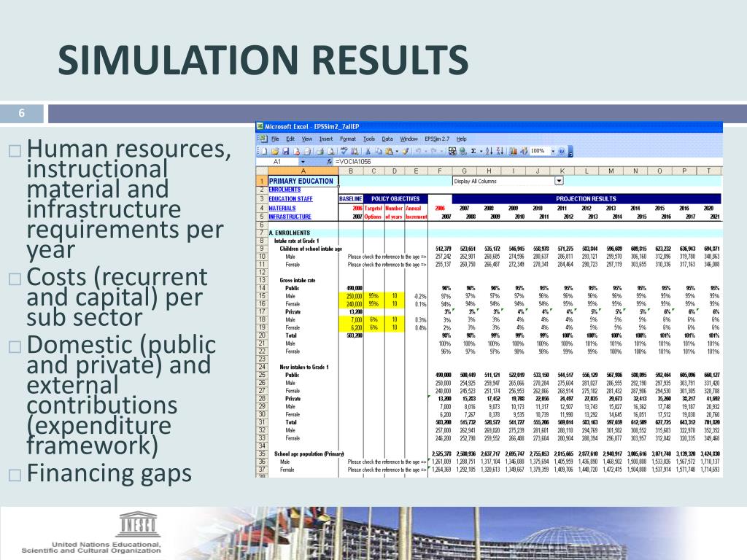This screenshot has height=560, width=747.
Task: Open the Format menu
Action: 348,139
